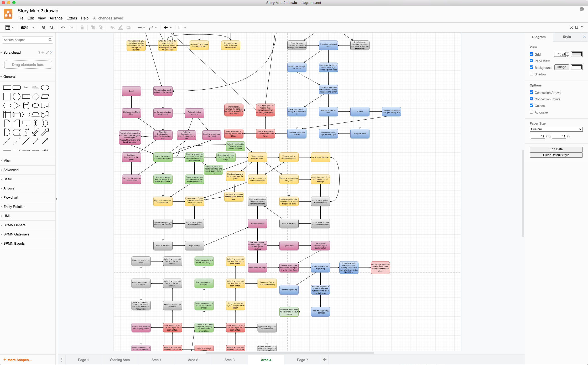
Task: Open the Paper Size dropdown
Action: tap(556, 129)
